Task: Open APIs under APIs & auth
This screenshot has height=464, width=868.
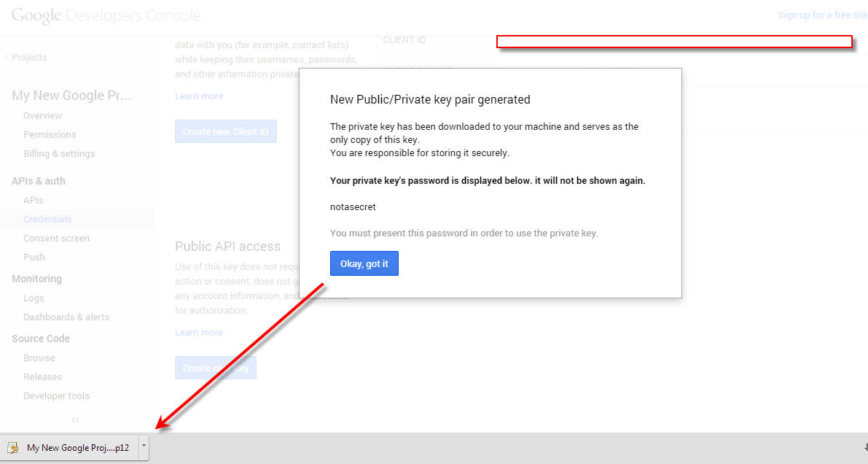Action: point(34,200)
